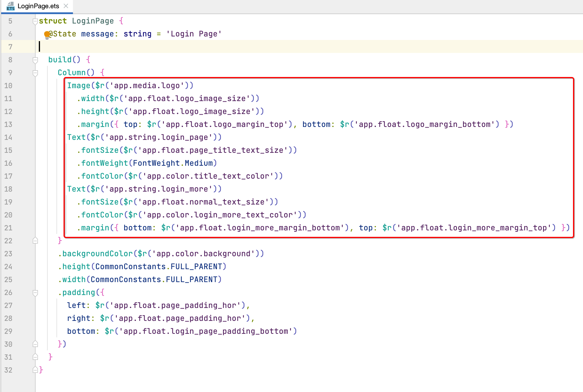This screenshot has height=392, width=583.
Task: Click fold end marker on line 30
Action: point(35,344)
